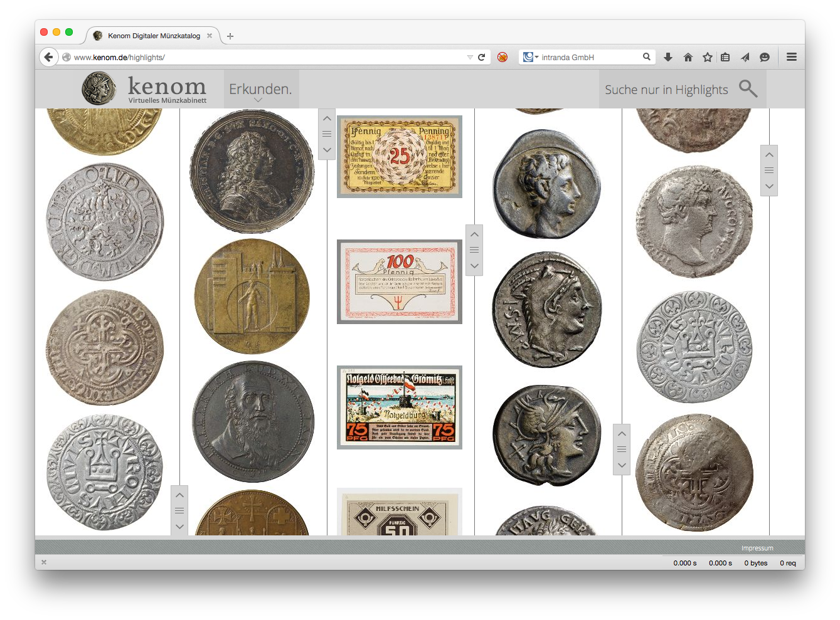Click the magnifier in the intranda GmbH search box
The width and height of the screenshot is (840, 620).
tap(647, 56)
